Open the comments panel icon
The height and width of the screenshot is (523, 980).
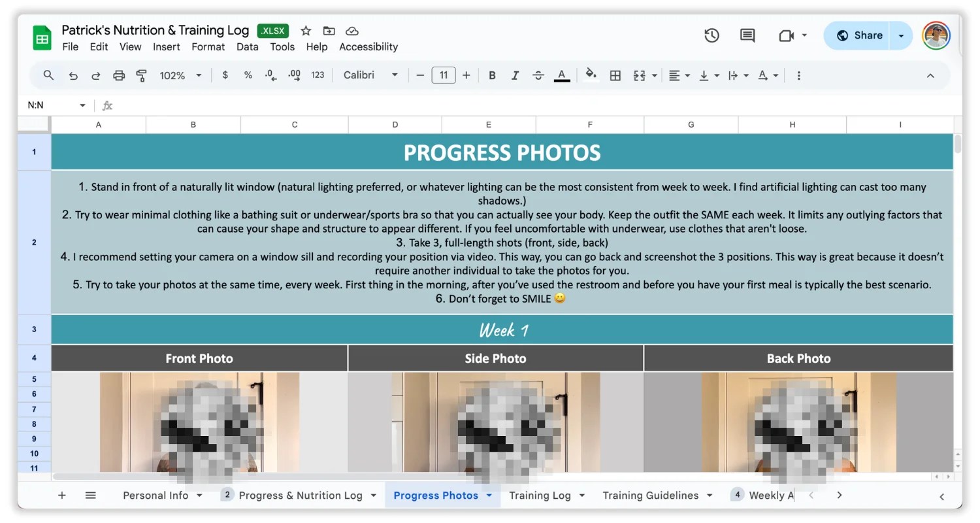tap(747, 36)
